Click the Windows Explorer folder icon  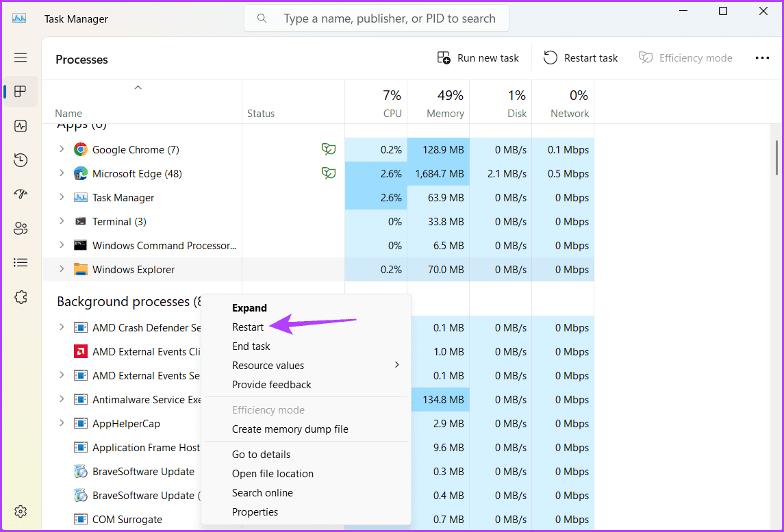[81, 270]
